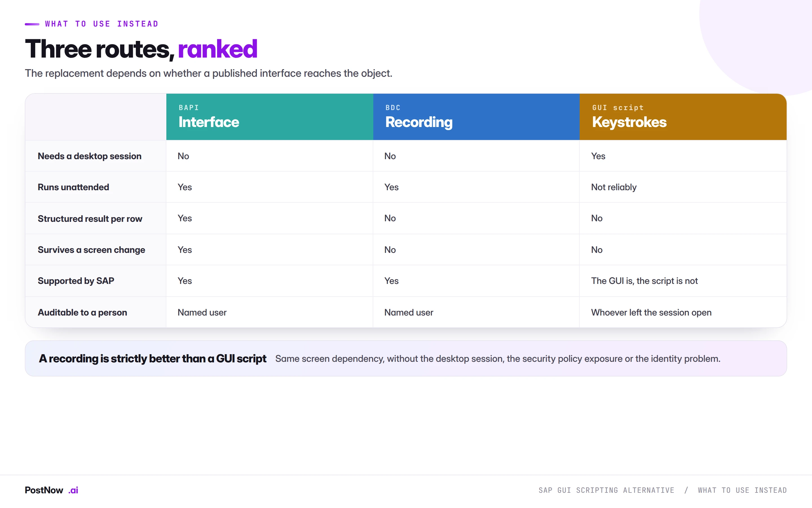Screen dimensions: 812x508
Task: Click the "Same screen dependency" callout description
Action: click(x=498, y=359)
